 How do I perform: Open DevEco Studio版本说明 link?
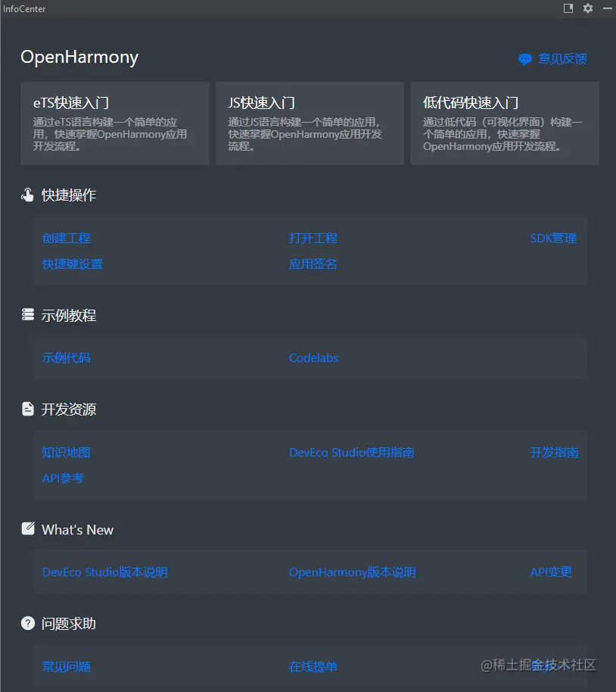pos(105,572)
